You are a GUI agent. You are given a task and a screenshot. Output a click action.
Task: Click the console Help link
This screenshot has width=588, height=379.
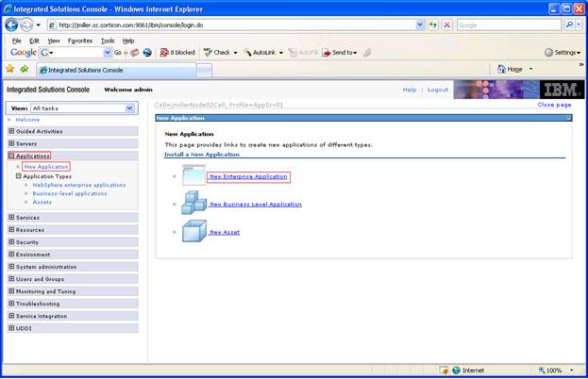coord(410,90)
